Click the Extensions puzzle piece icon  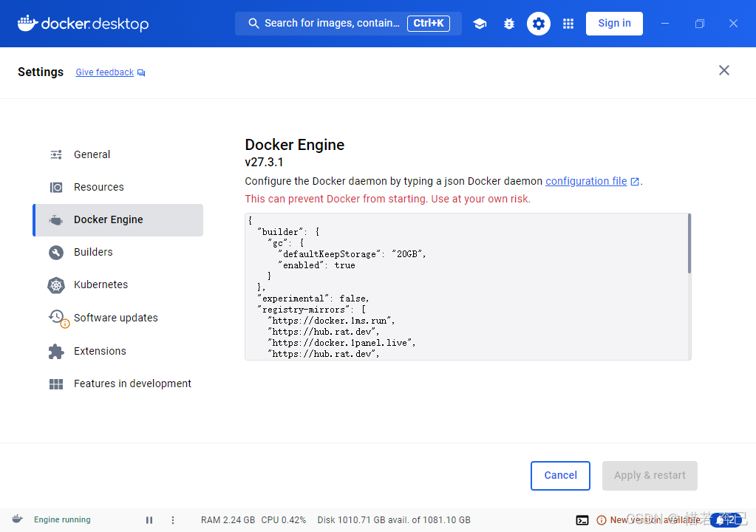[x=56, y=351]
